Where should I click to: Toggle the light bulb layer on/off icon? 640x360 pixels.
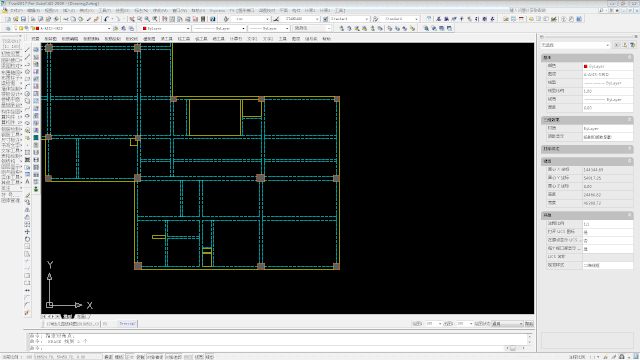point(16,29)
